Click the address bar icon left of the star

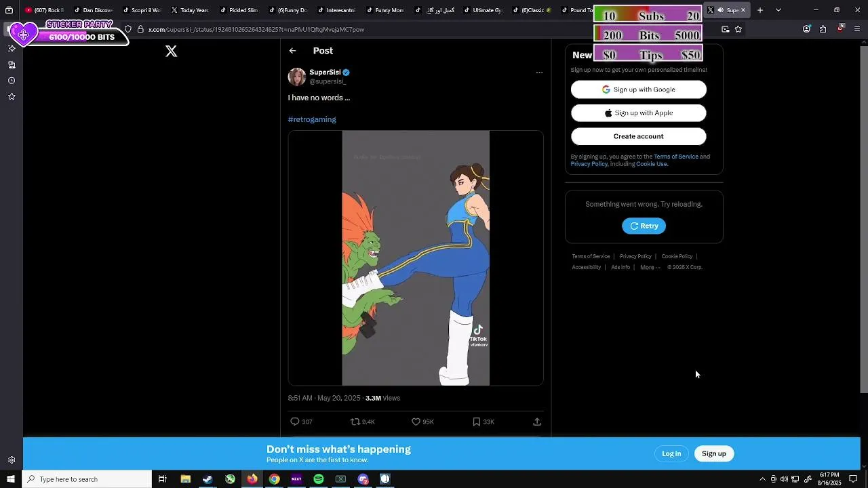pyautogui.click(x=726, y=29)
